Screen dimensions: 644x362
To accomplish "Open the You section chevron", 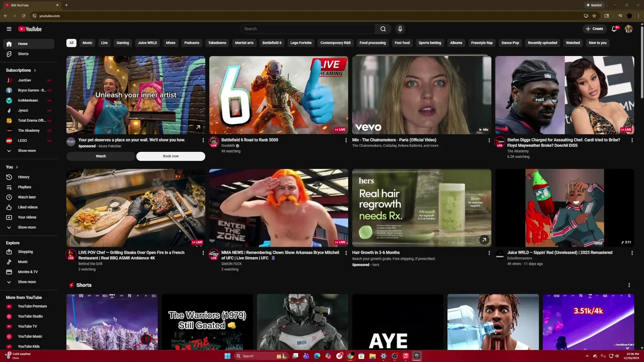I will click(x=17, y=167).
